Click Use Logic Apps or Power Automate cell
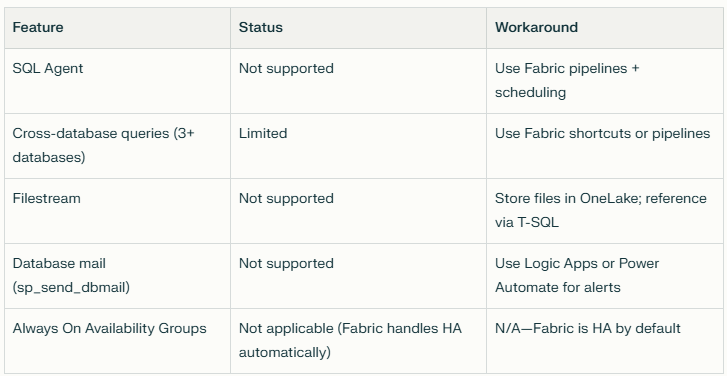The image size is (727, 376). tap(605, 275)
